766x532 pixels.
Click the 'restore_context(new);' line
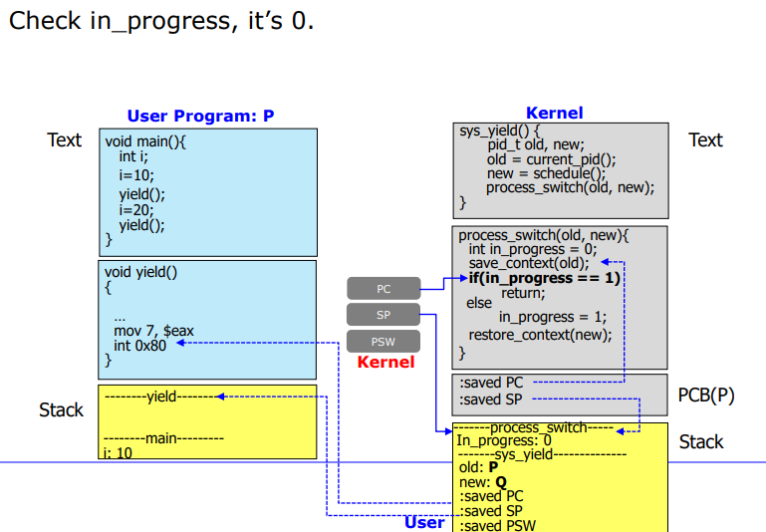pos(540,335)
